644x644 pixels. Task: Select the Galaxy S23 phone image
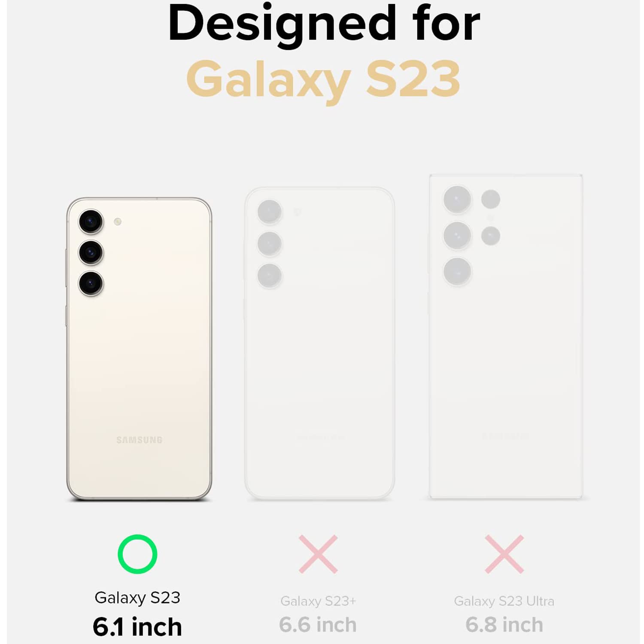click(139, 349)
